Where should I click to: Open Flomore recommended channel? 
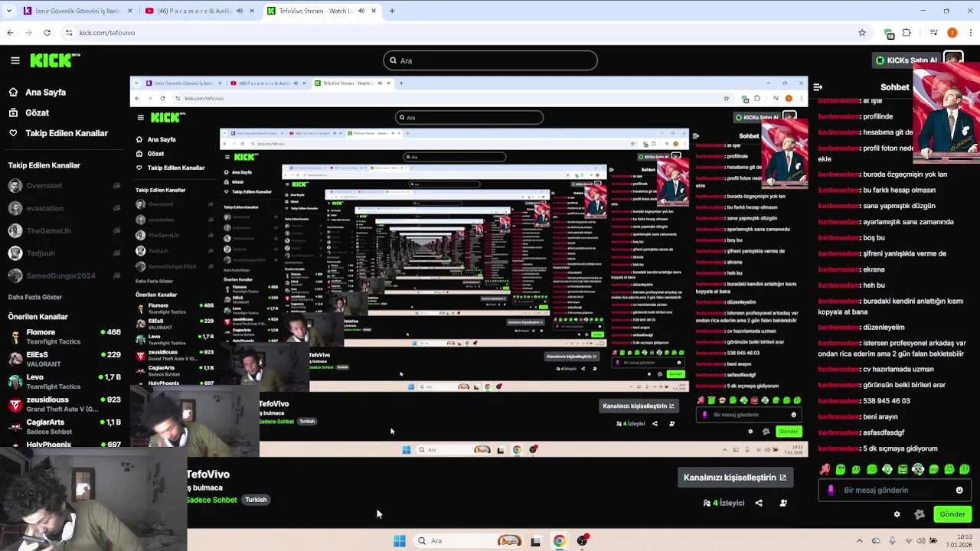point(65,337)
